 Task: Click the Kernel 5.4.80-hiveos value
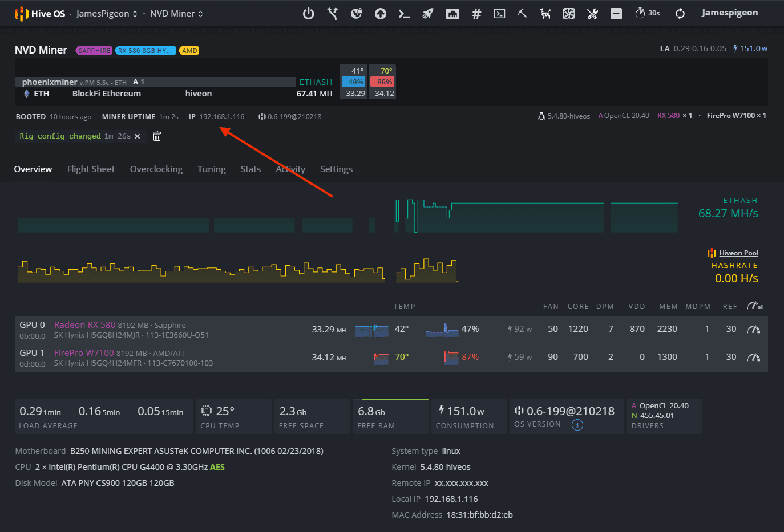click(445, 467)
